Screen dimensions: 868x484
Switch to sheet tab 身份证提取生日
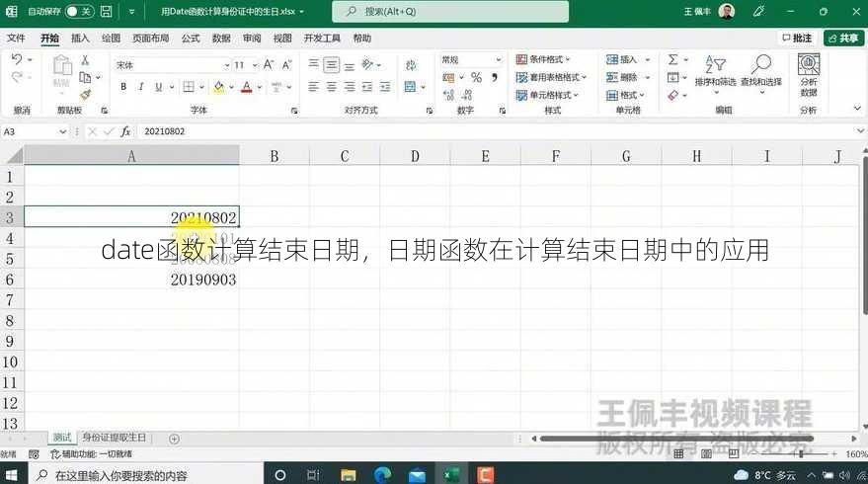(x=114, y=438)
